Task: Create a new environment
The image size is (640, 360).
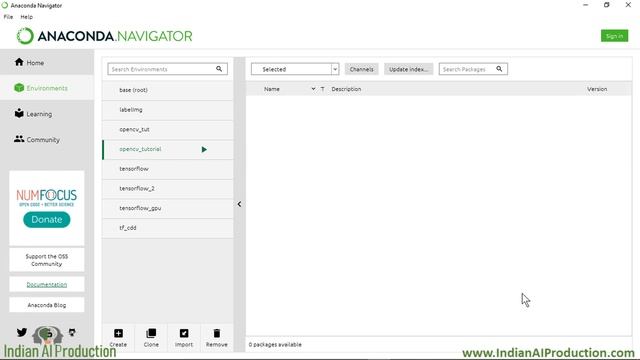Action: point(118,338)
